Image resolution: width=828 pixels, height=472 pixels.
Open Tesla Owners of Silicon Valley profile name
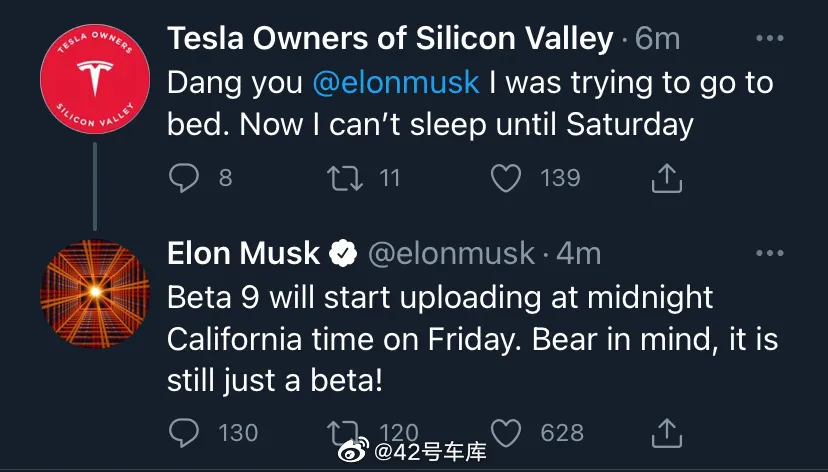click(390, 39)
